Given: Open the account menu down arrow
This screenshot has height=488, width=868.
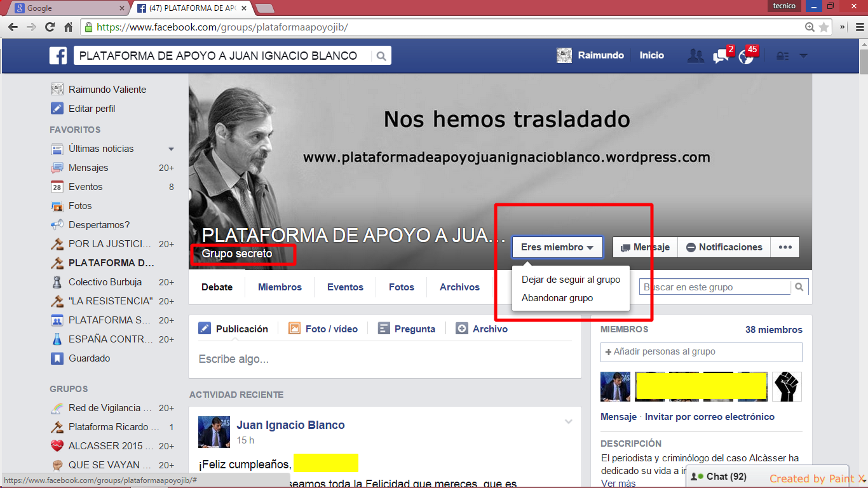Looking at the screenshot, I should click(x=803, y=56).
